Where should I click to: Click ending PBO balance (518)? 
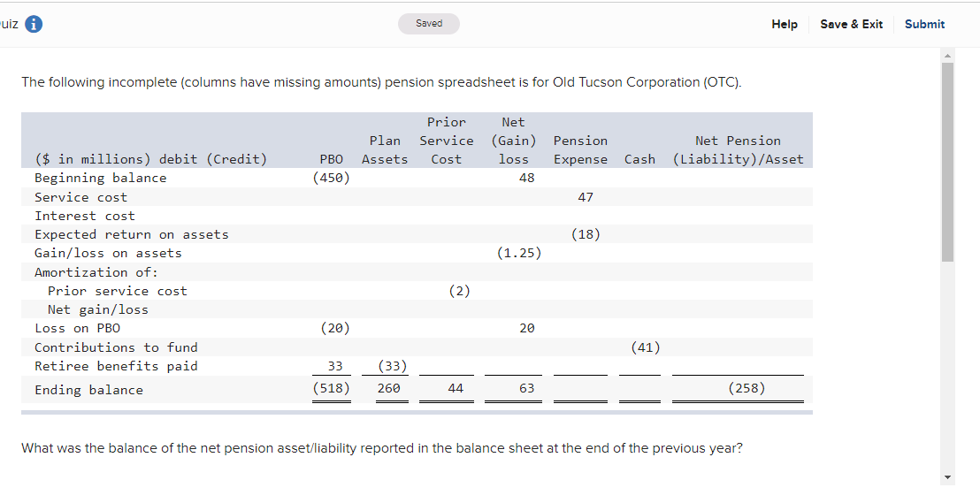[x=332, y=389]
